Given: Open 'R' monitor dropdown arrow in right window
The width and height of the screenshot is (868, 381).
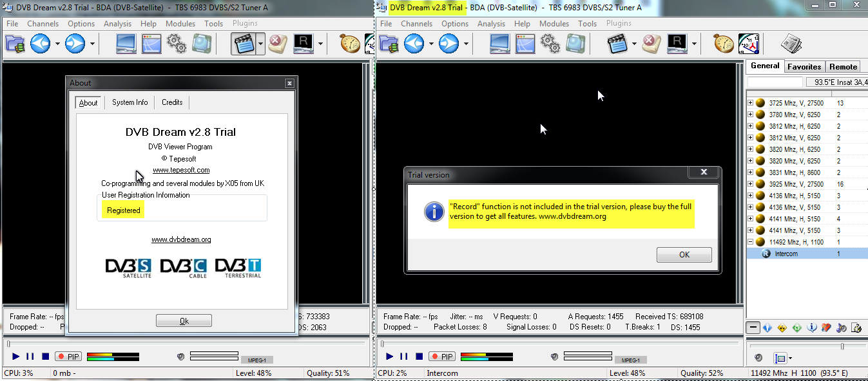Looking at the screenshot, I should click(x=693, y=44).
